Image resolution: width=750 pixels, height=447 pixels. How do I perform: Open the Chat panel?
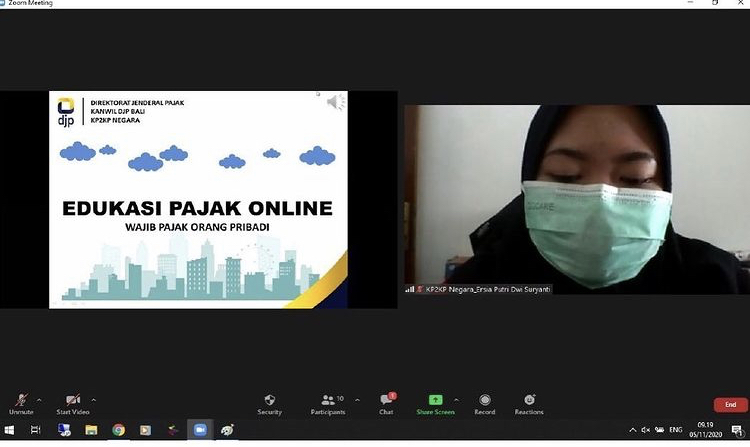pyautogui.click(x=386, y=401)
